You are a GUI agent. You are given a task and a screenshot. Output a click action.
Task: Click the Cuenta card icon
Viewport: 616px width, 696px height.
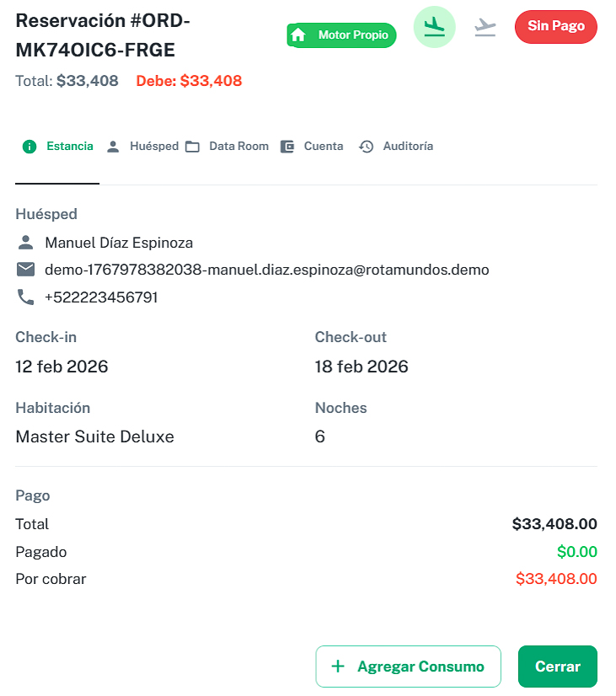click(x=287, y=146)
